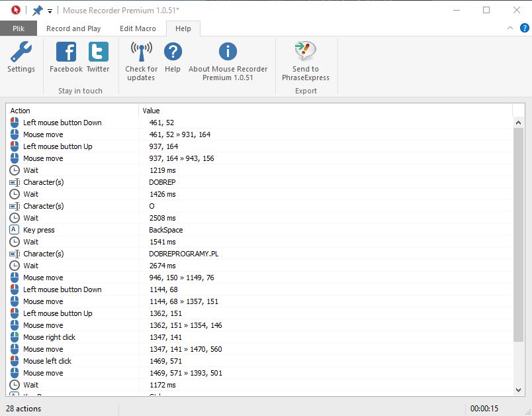Viewport: 532px width, 416px height.
Task: Select the mouse icon of Left mouse button Down 461, 52
Action: pyautogui.click(x=15, y=123)
